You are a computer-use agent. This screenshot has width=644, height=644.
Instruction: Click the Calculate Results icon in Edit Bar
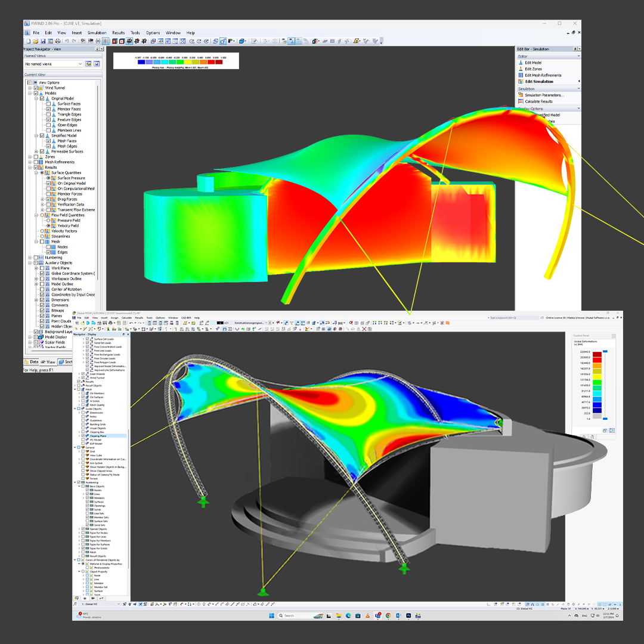point(521,101)
